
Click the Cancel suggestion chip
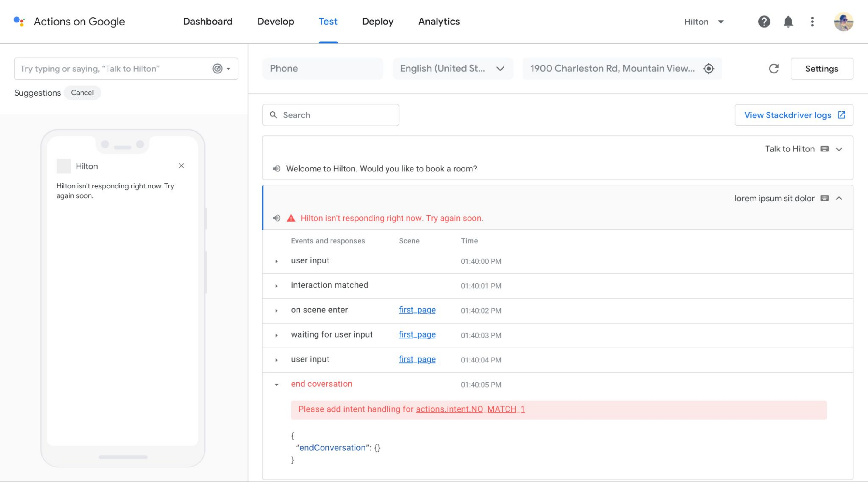pyautogui.click(x=82, y=93)
